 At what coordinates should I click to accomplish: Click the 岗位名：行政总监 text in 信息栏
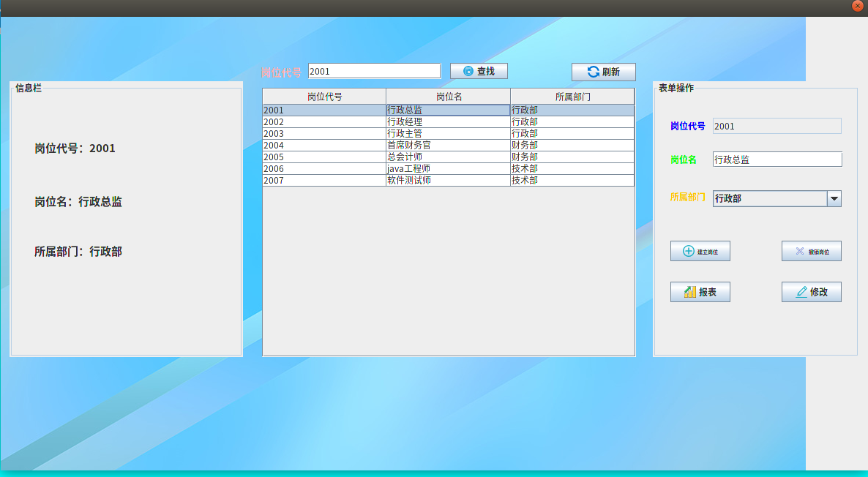78,201
